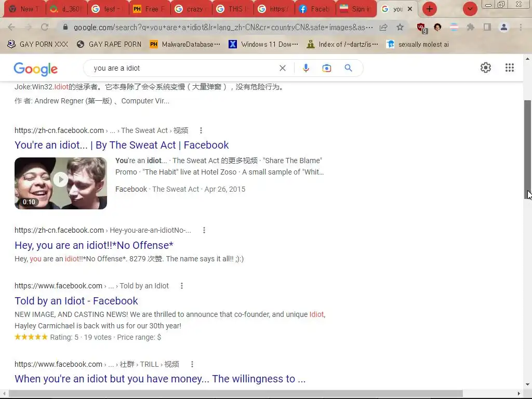The image size is (532, 399).
Task: Open a new tab with the plus button
Action: (430, 9)
